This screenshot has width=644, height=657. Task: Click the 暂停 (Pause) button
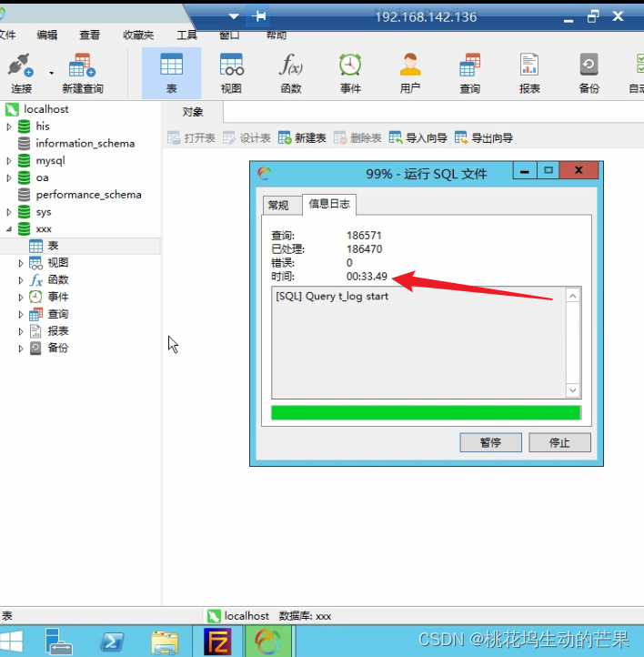490,442
